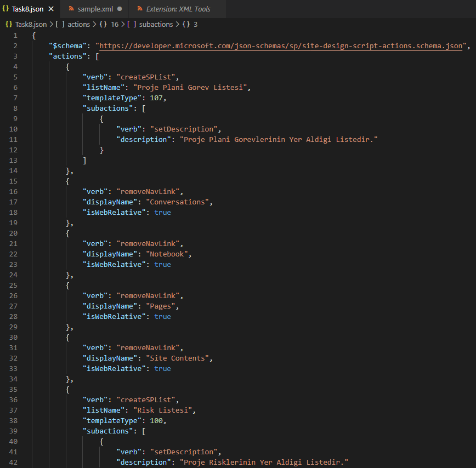
Task: Click the JSON file icon on Task8.json tab
Action: click(x=5, y=8)
